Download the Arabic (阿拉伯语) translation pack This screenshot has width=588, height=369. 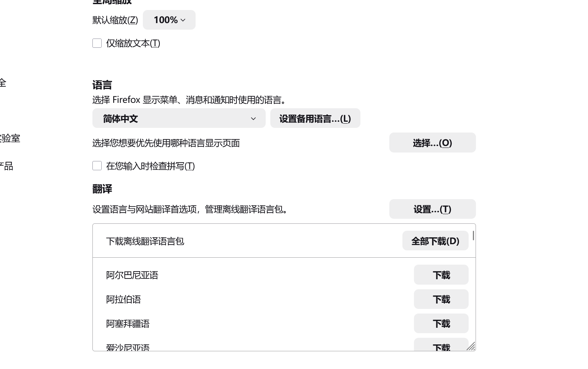441,299
